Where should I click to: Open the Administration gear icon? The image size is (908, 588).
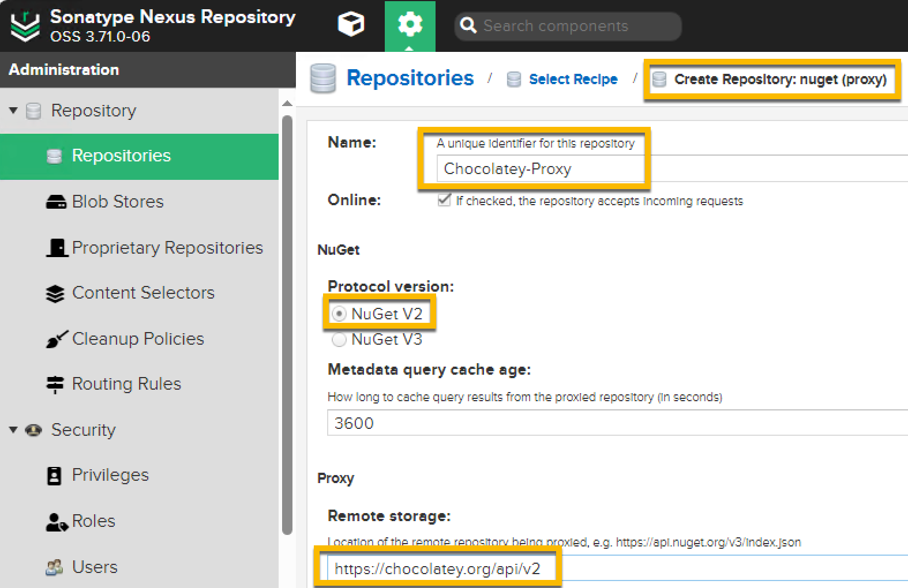click(x=410, y=25)
